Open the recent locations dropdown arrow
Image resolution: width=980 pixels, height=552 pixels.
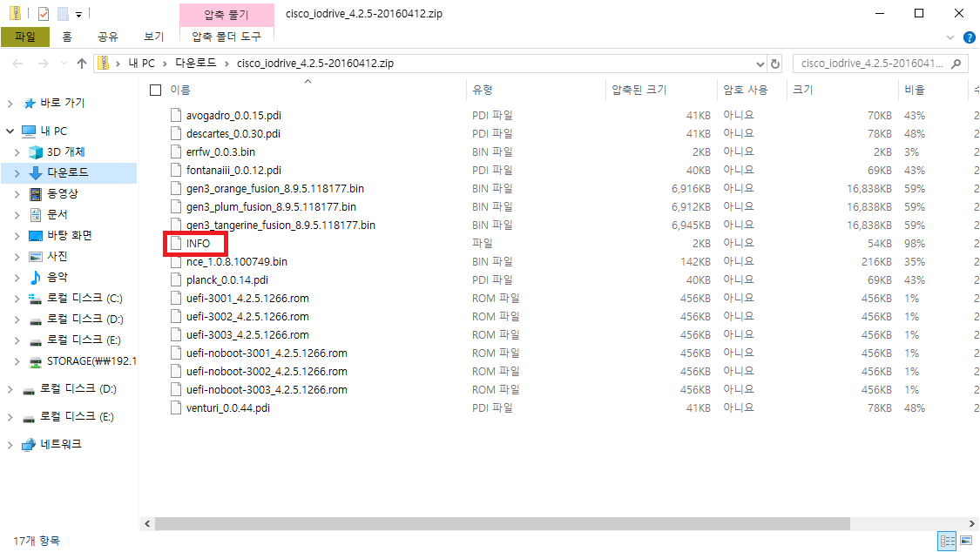[x=63, y=64]
